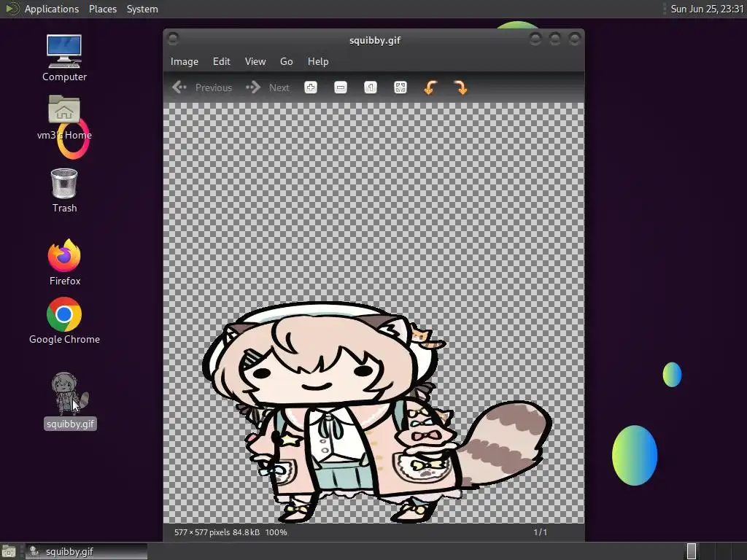The width and height of the screenshot is (747, 560).
Task: Open the Go menu
Action: [x=286, y=61]
